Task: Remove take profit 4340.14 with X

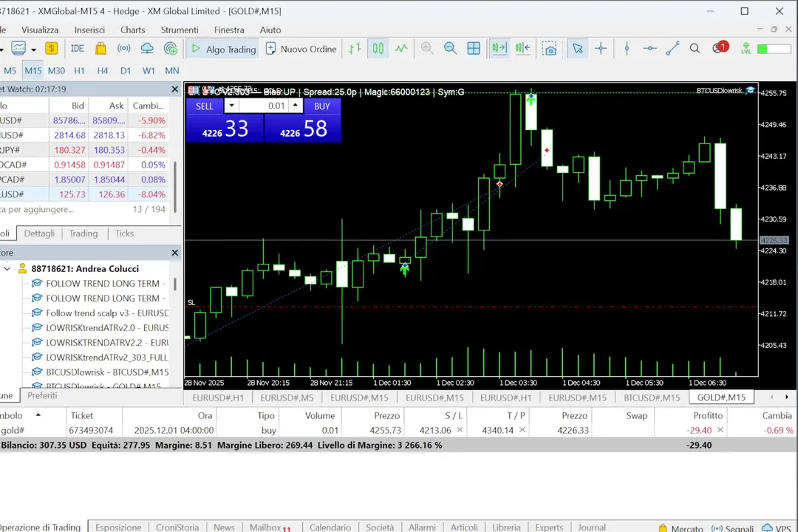Action: 522,430
